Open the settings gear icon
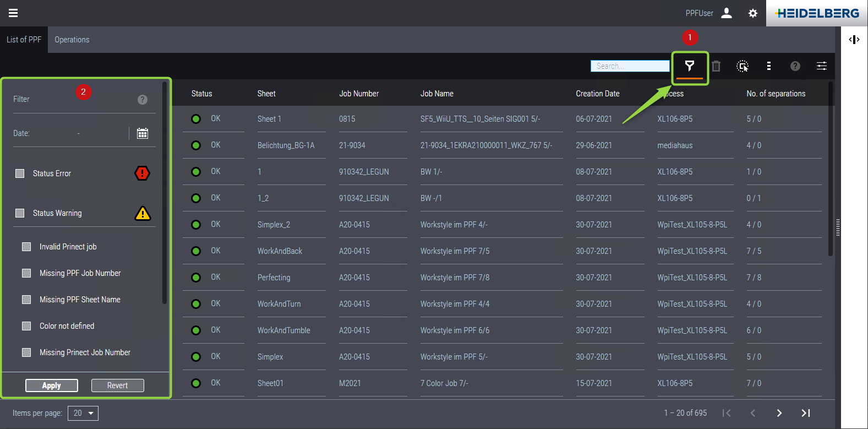Image resolution: width=868 pixels, height=429 pixels. [x=753, y=13]
